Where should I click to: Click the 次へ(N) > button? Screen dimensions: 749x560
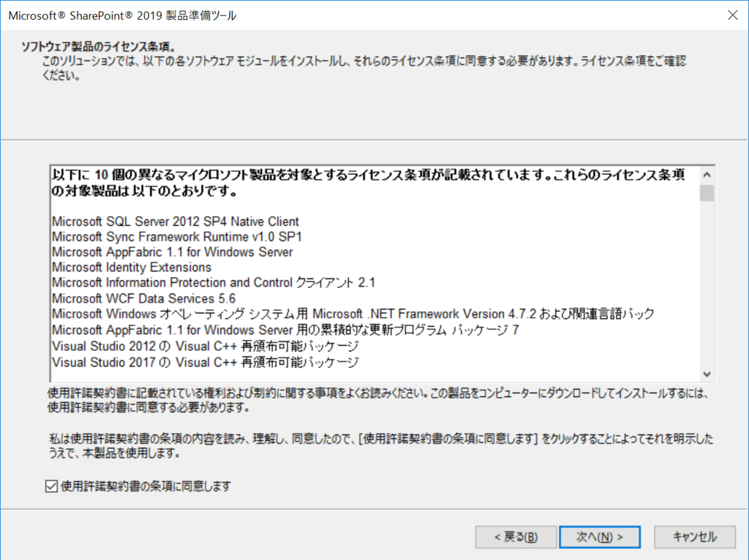pos(600,537)
